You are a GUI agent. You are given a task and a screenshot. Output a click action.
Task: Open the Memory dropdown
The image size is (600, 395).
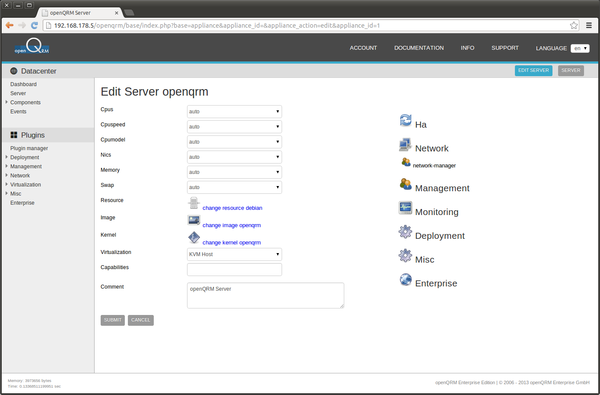click(x=234, y=172)
